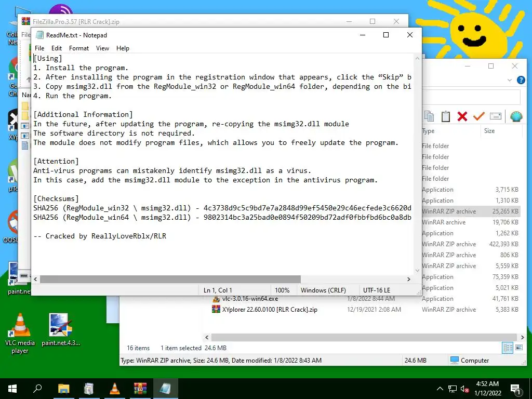Click the shell icon in the Explorer toolbar

tap(516, 116)
